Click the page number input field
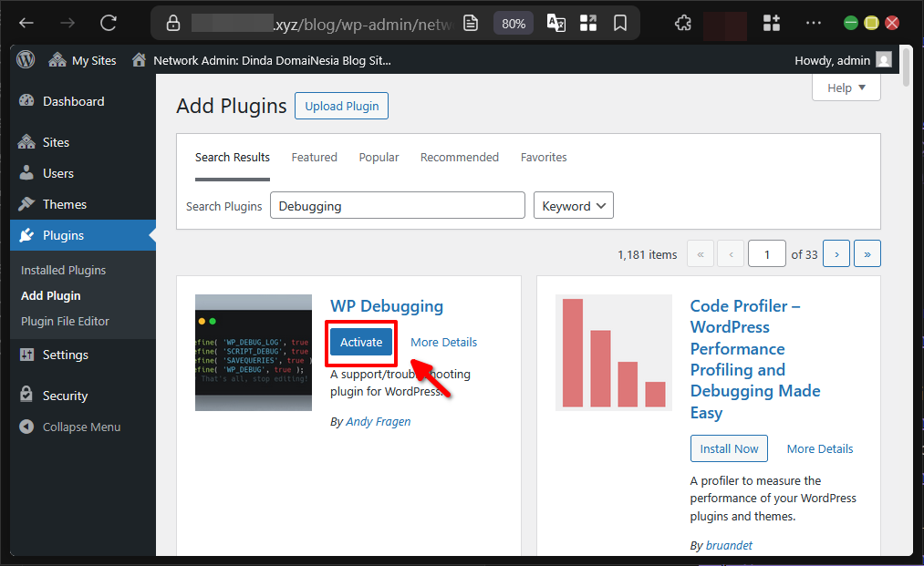Image resolution: width=924 pixels, height=566 pixels. 766,253
